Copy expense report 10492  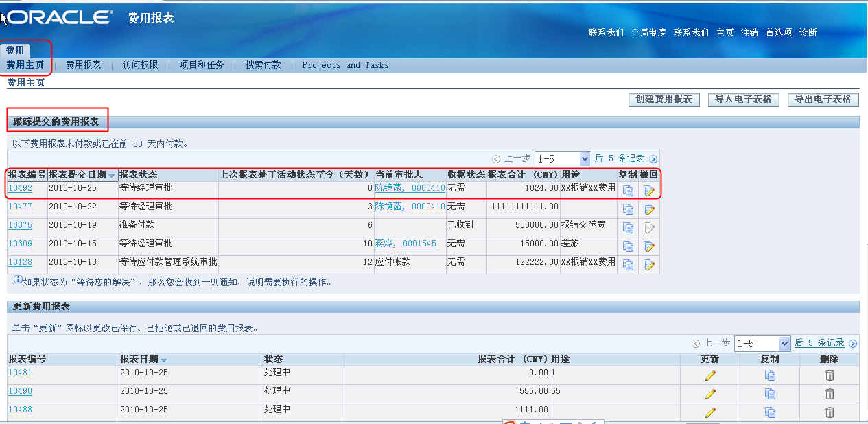[628, 189]
